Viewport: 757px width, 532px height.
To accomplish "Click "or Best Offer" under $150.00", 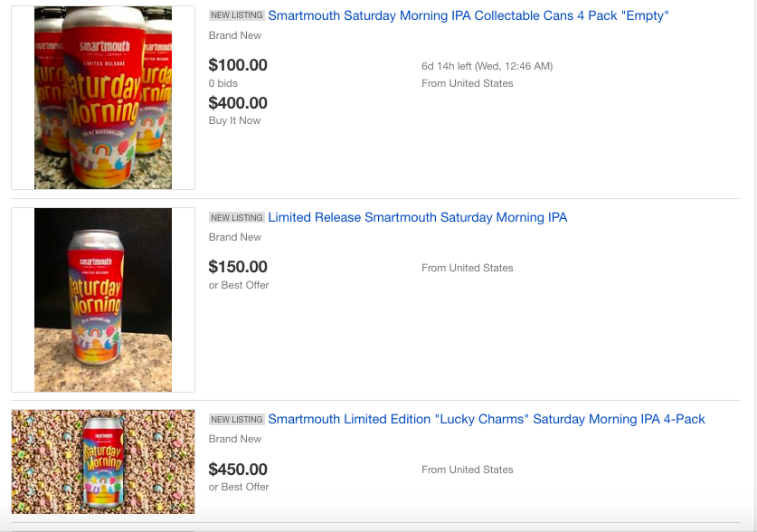I will [x=239, y=285].
